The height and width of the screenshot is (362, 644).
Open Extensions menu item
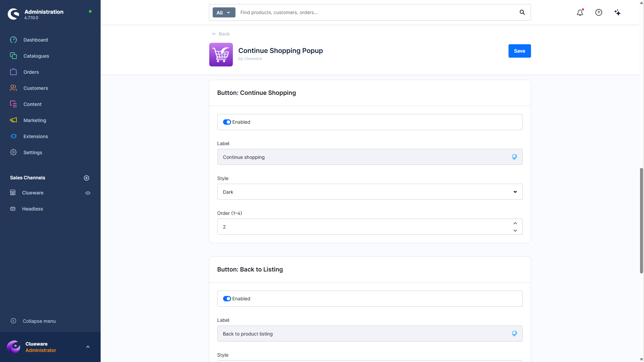pos(36,136)
